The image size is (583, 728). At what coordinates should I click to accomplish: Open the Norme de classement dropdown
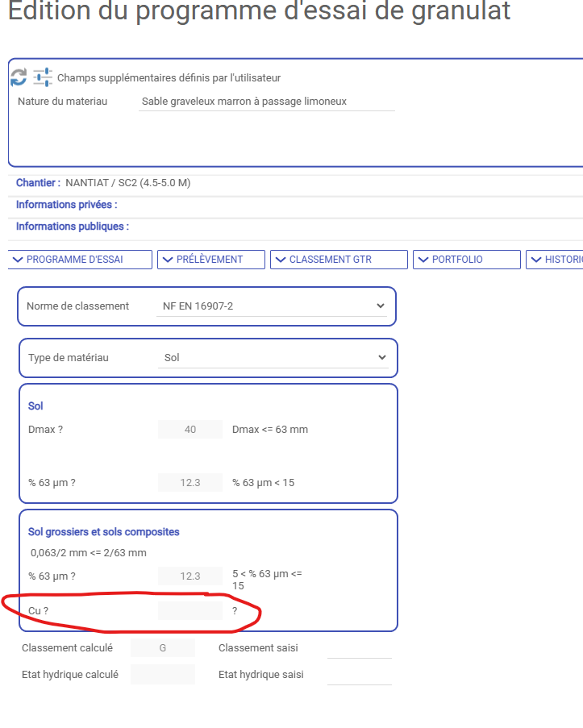[273, 306]
